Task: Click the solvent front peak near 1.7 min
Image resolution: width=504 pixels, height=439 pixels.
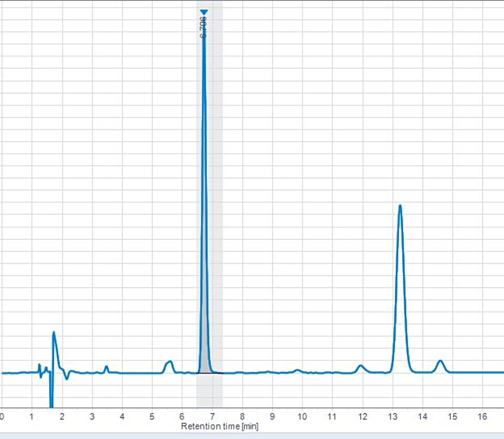Action: point(54,334)
